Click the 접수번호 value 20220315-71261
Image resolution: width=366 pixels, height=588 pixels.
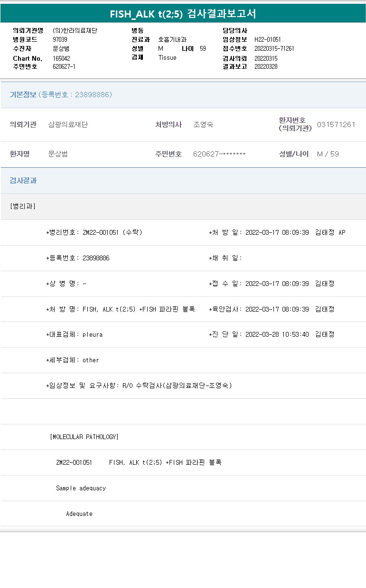click(274, 48)
